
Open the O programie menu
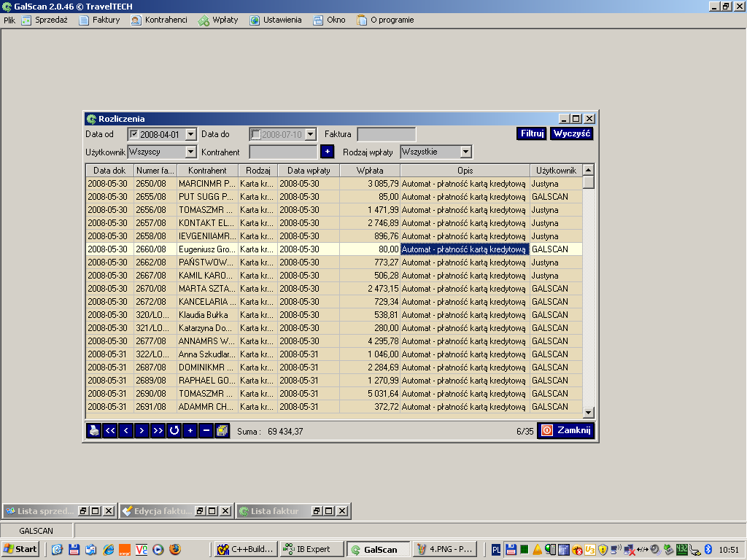[386, 20]
